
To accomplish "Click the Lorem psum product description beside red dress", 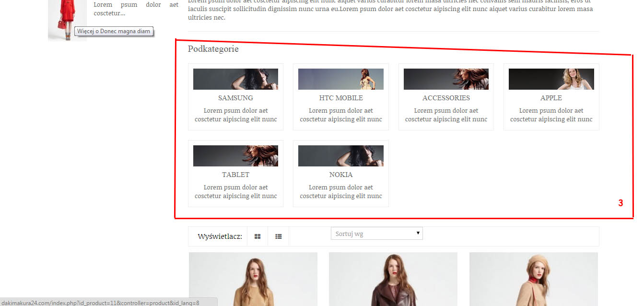I will [x=136, y=9].
